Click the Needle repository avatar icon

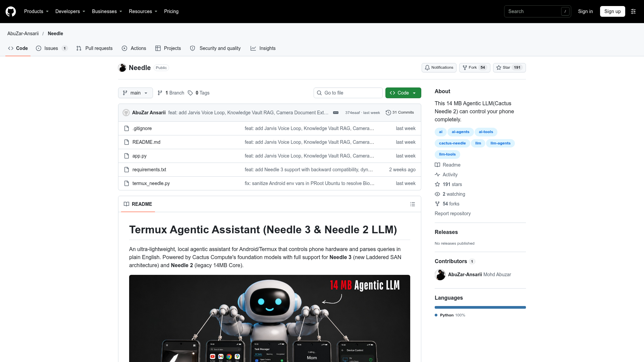pos(122,68)
